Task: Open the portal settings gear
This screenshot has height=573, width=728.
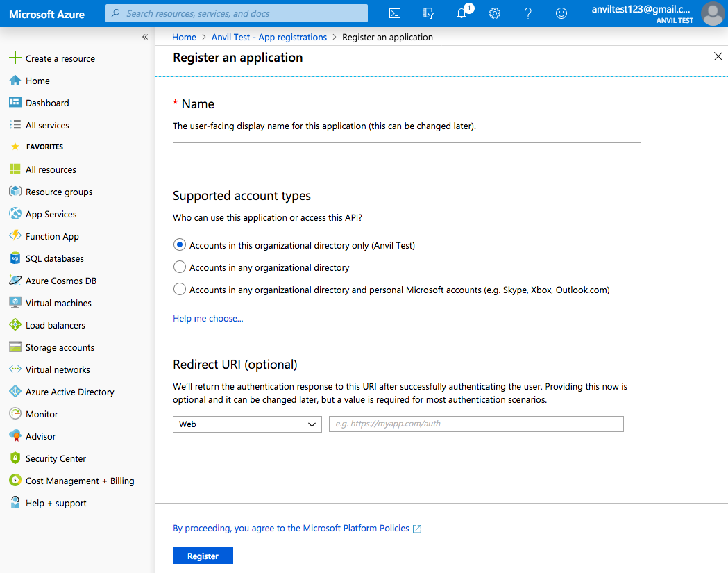Action: pos(494,13)
